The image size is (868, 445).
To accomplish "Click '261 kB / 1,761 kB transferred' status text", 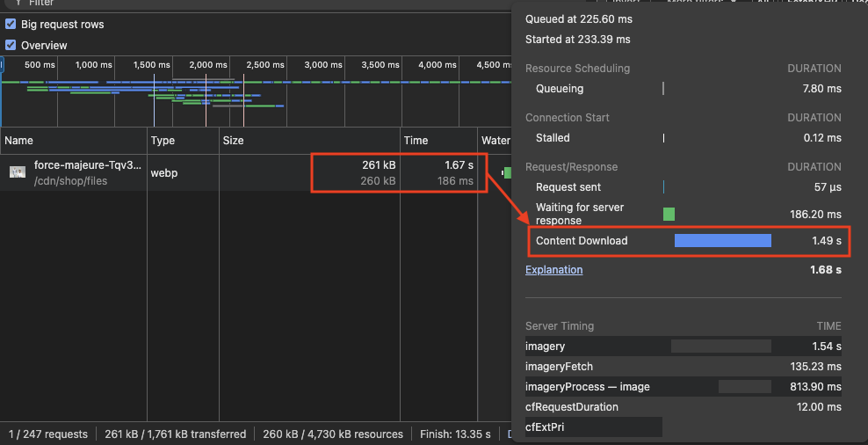I will tap(176, 434).
